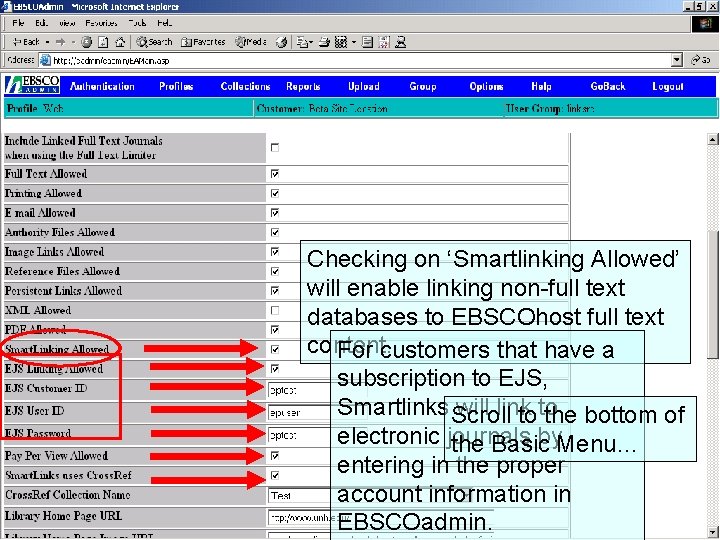Open the Back button history dropdown arrow
Image resolution: width=720 pixels, height=540 pixels.
point(47,42)
